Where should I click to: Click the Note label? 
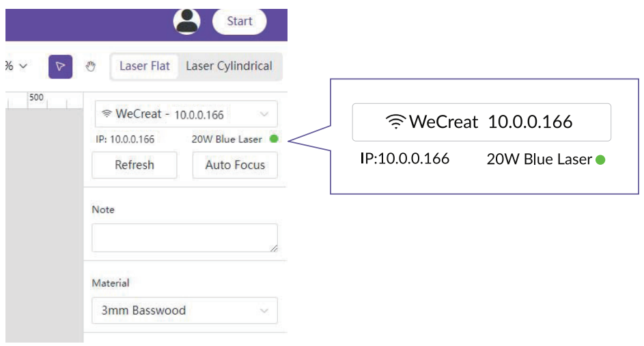(103, 209)
